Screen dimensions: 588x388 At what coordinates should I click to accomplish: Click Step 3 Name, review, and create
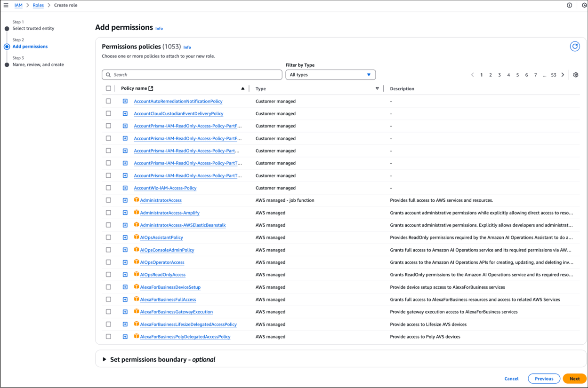click(x=38, y=64)
